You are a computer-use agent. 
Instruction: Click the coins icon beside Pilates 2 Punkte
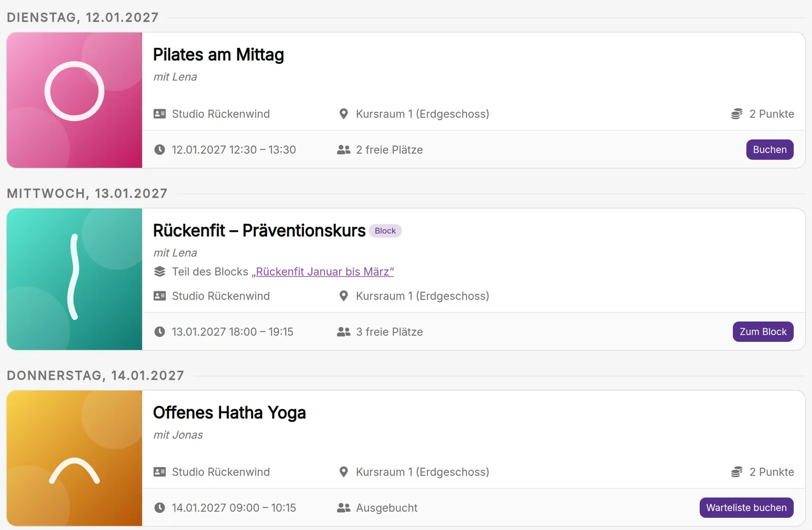(736, 114)
